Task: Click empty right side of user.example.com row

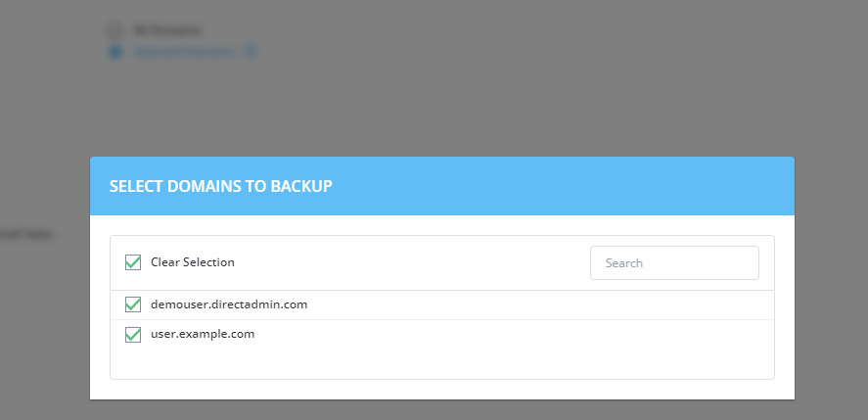Action: tap(587, 334)
